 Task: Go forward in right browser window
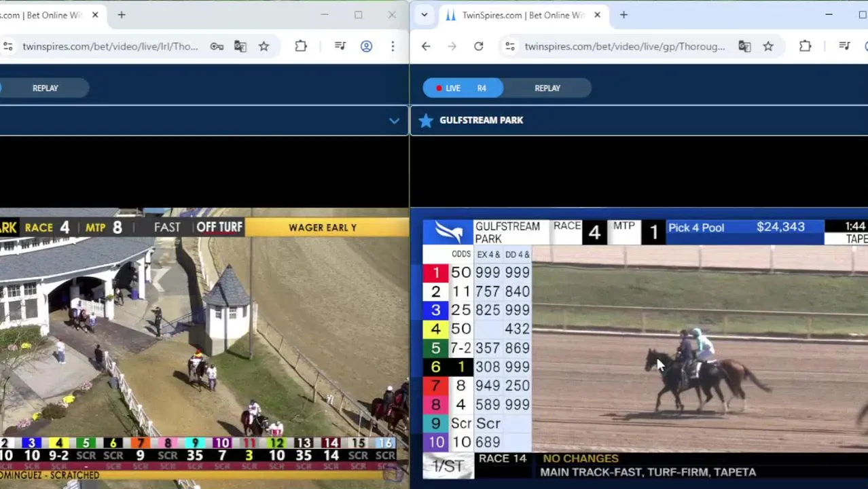point(452,46)
